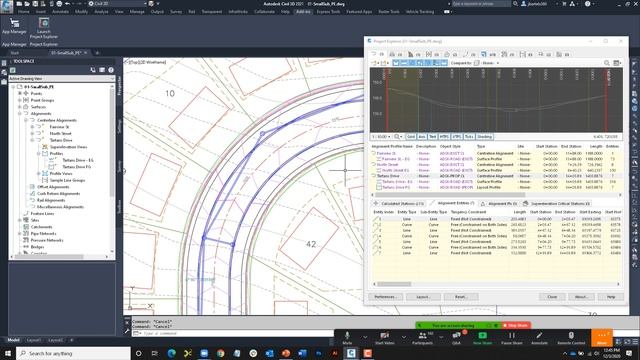Toggle Grading display on profile graph
This screenshot has height=360, width=640.
tap(484, 137)
